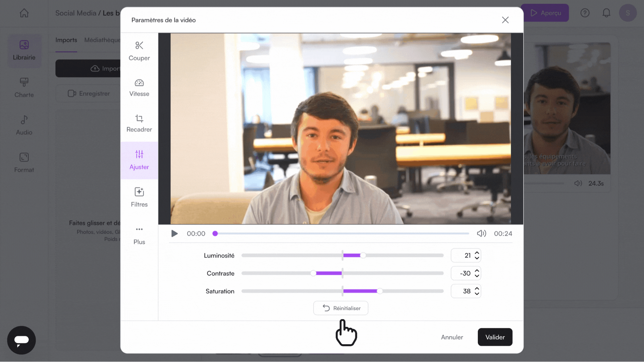
Task: Click the video preview image in dialog
Action: (341, 128)
